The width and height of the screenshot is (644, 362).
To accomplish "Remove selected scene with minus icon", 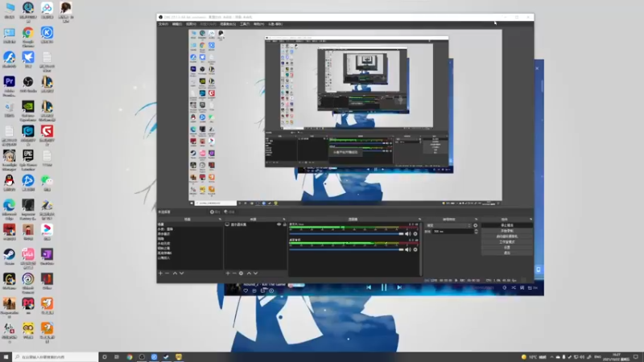I will click(x=167, y=273).
